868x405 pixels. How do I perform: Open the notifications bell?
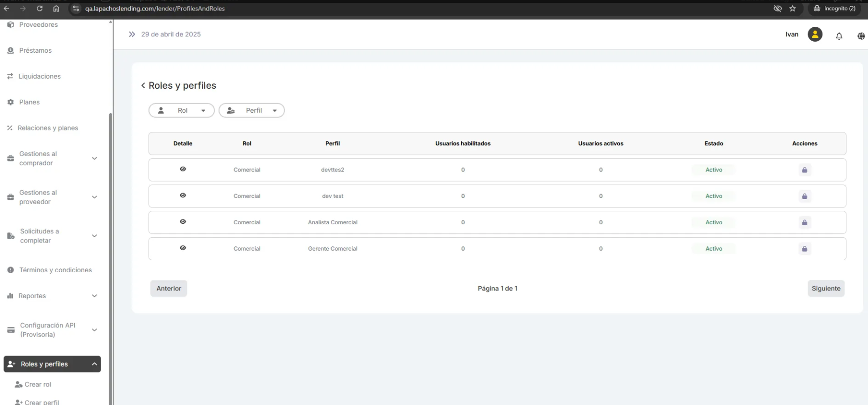tap(839, 36)
